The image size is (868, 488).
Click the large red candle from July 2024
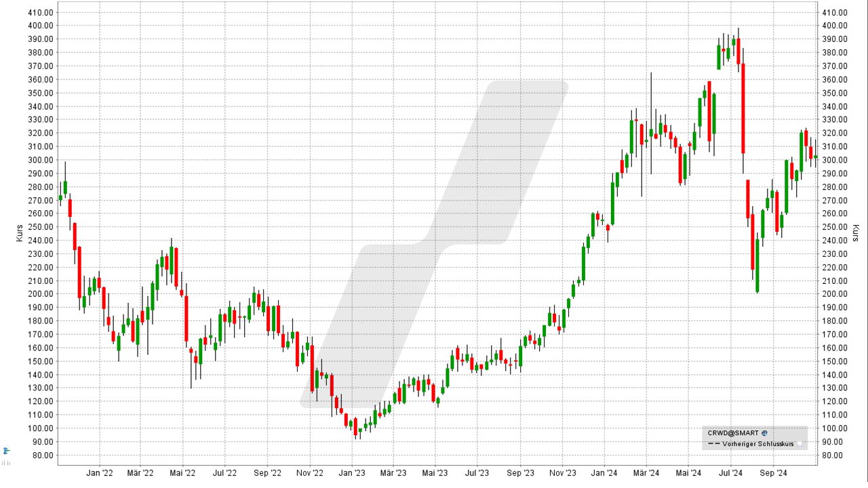coord(743,108)
